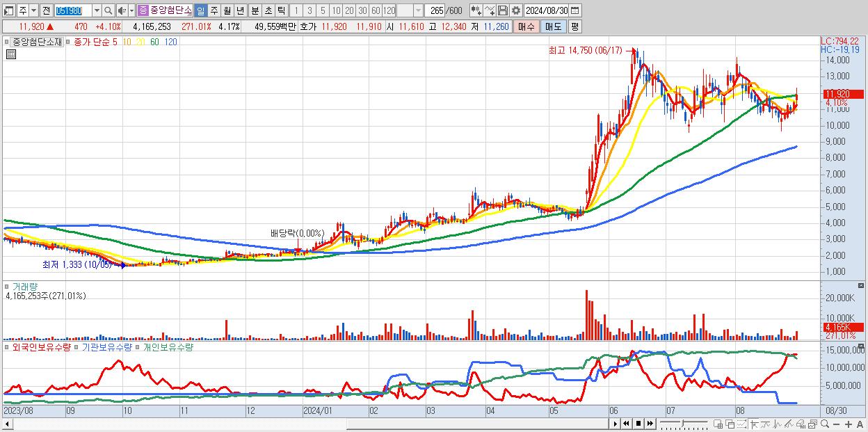
Task: Click the 3D bar chart icon in bottom toolbar
Action: click(801, 424)
